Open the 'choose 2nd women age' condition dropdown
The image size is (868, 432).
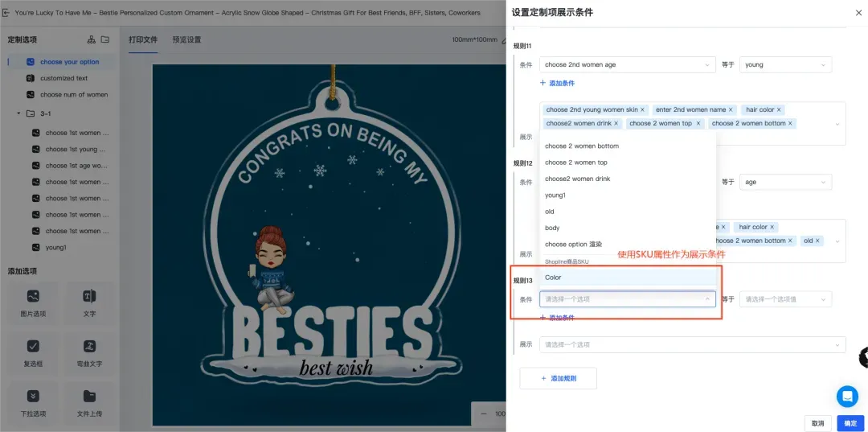[x=627, y=64]
